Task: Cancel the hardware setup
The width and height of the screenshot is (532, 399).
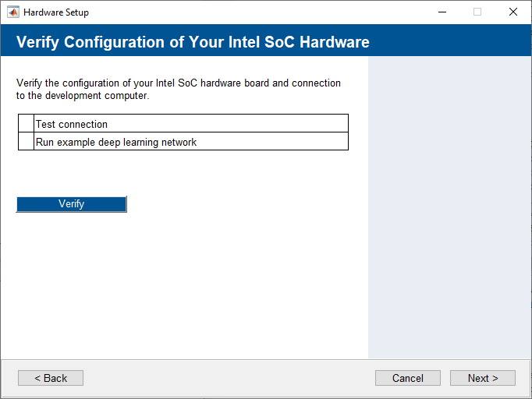Action: point(407,378)
